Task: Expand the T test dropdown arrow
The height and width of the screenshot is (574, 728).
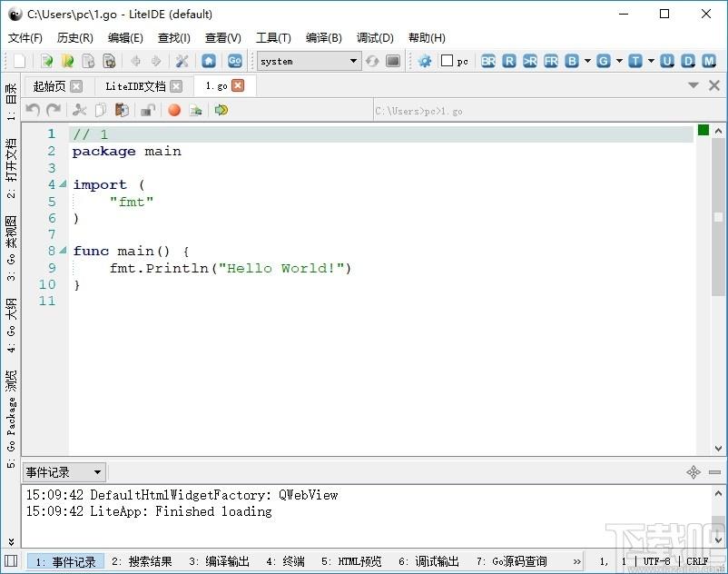Action: [651, 61]
